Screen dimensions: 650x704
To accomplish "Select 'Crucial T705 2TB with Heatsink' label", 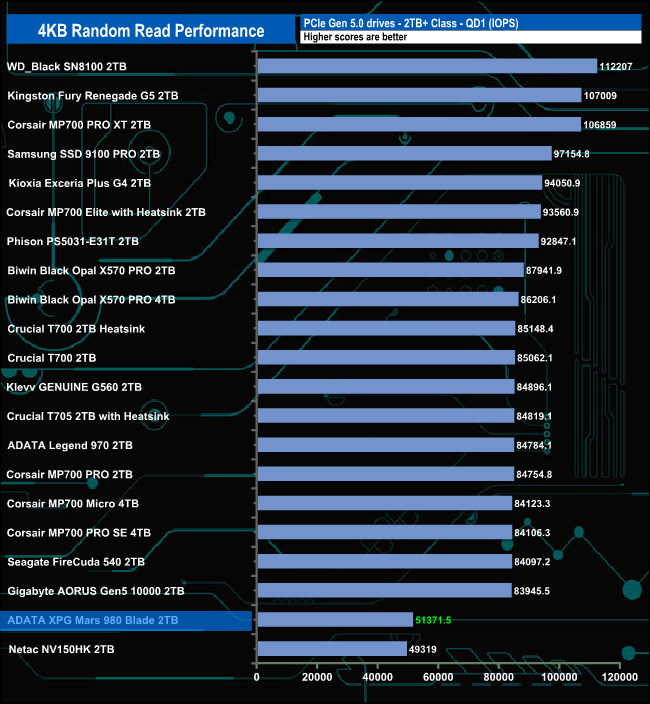I will click(x=88, y=416).
